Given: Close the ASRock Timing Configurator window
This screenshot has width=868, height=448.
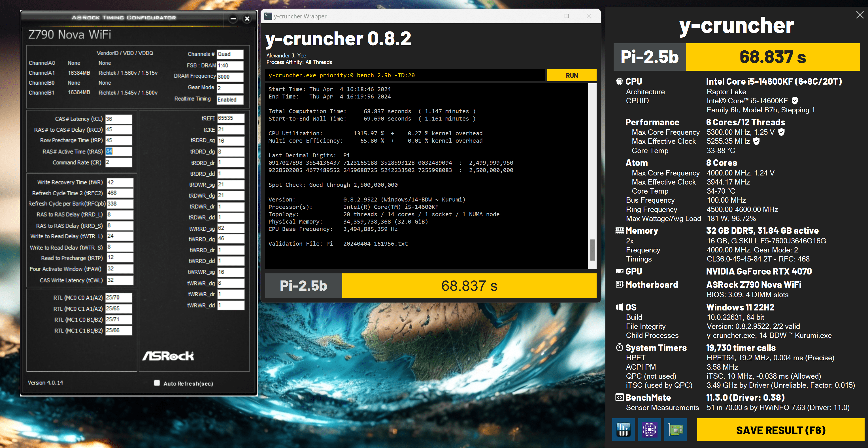Looking at the screenshot, I should pos(247,19).
